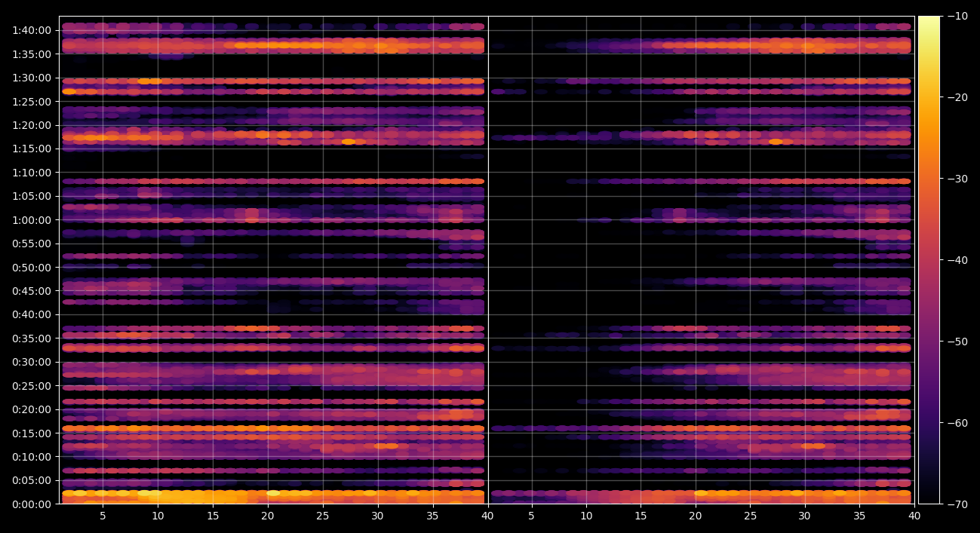Select the 0:30:00 time label
Image resolution: width=980 pixels, height=533 pixels.
(x=32, y=362)
